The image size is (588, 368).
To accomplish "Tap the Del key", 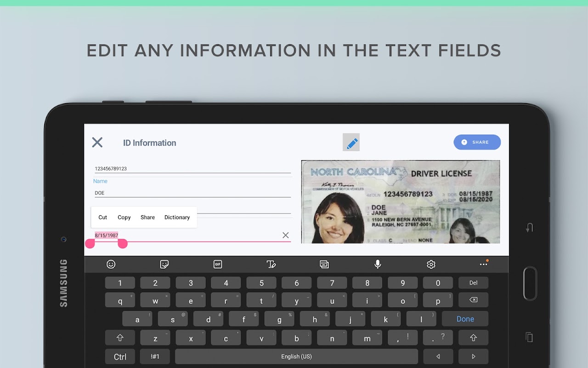I will pyautogui.click(x=473, y=283).
